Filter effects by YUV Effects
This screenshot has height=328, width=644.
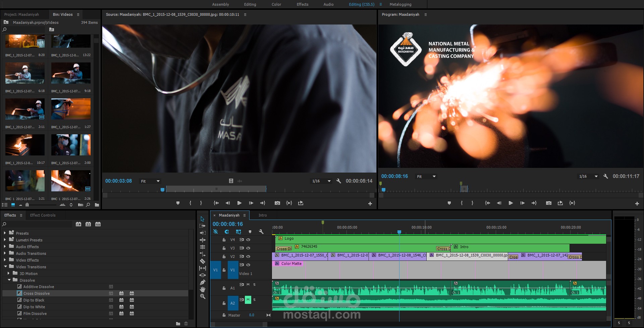(98, 224)
